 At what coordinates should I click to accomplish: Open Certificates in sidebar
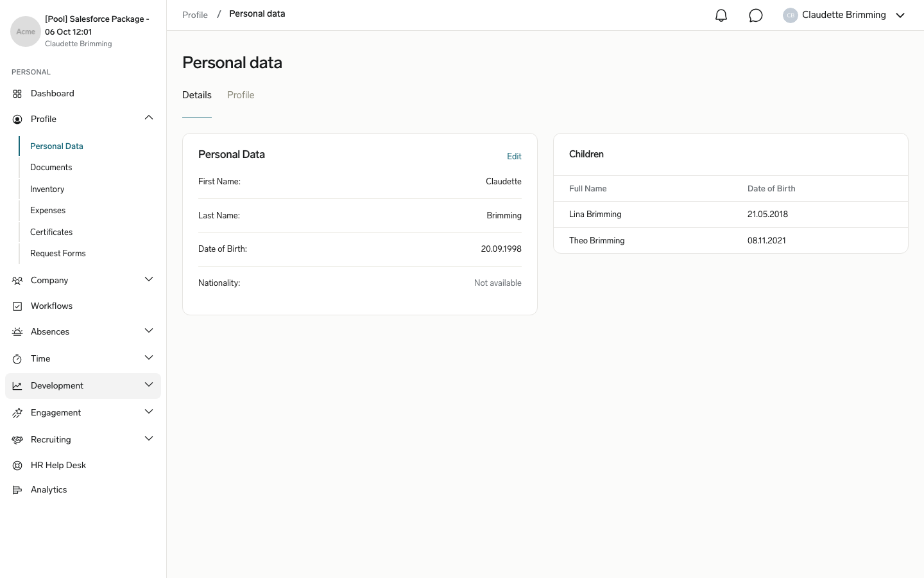pos(51,232)
